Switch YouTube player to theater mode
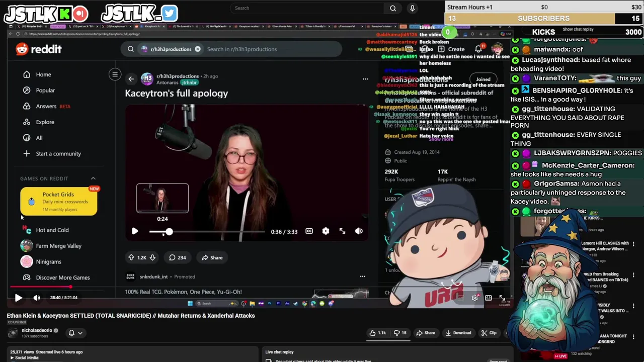Screen dimensions: 644x362 point(488,298)
